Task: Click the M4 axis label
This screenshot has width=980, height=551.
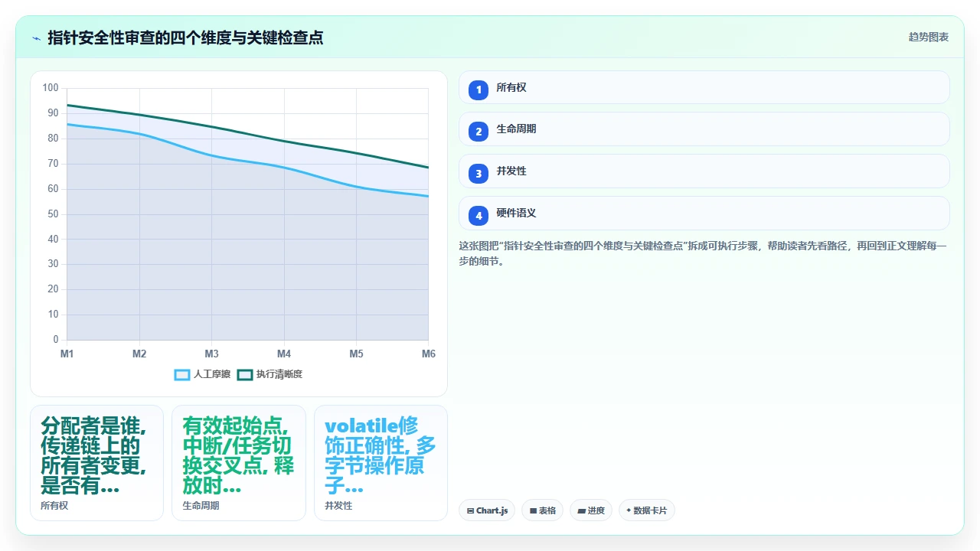Action: (x=284, y=354)
